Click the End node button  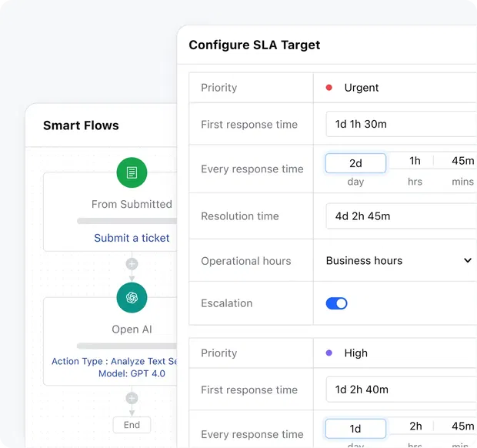[x=132, y=425]
